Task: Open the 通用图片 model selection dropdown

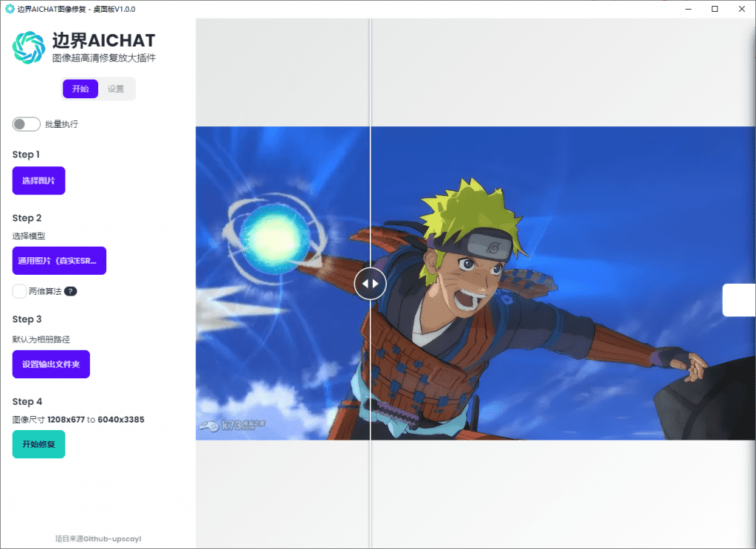Action: pos(59,260)
